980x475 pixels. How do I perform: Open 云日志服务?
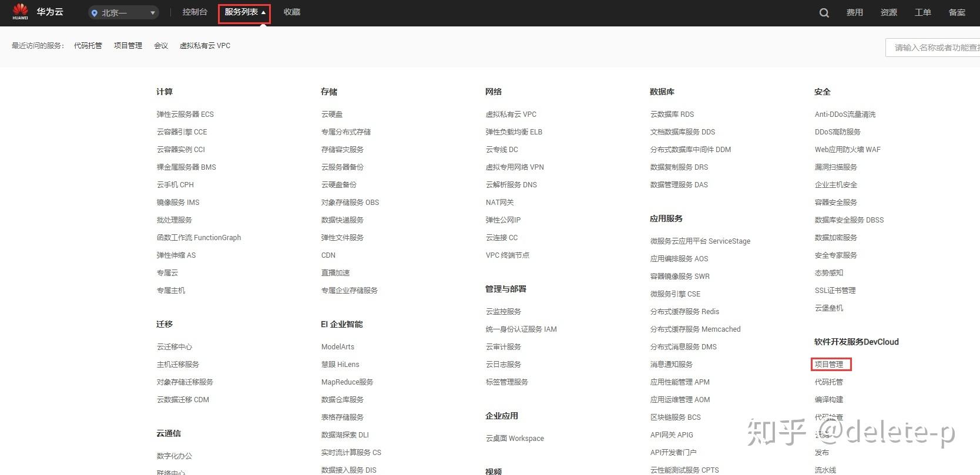coord(504,365)
